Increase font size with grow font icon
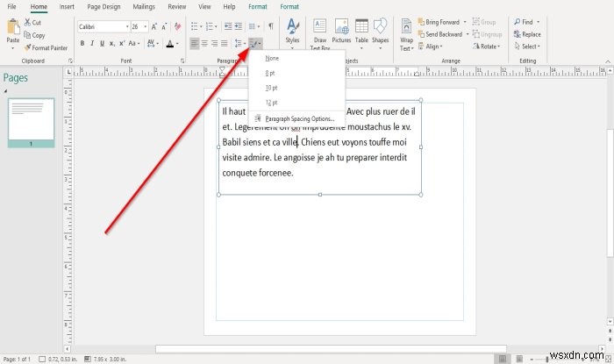 tap(154, 26)
